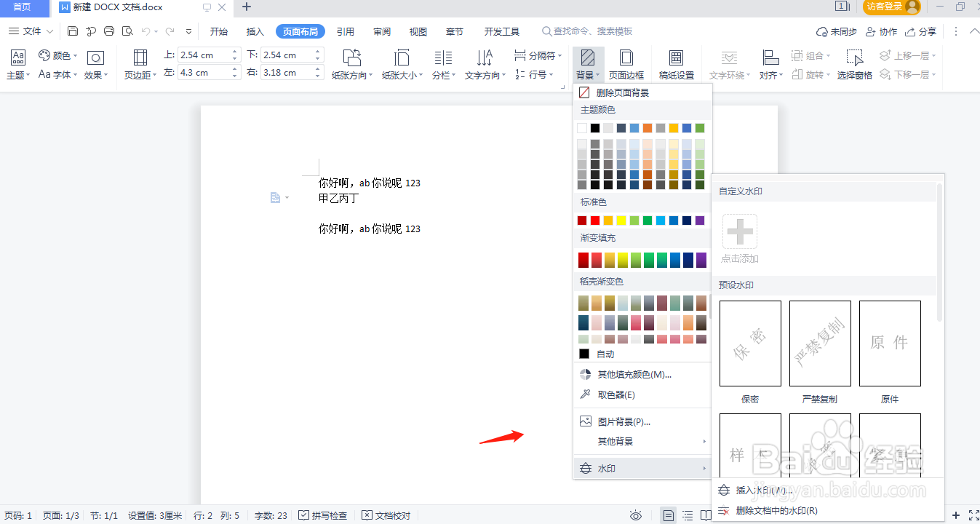Click the Print Preview icon
The width and height of the screenshot is (980, 524).
(x=127, y=31)
